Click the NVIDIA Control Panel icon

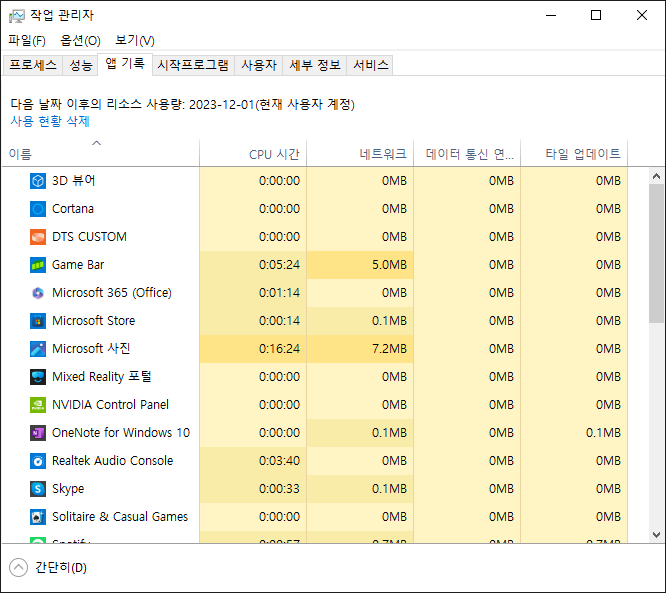[38, 405]
